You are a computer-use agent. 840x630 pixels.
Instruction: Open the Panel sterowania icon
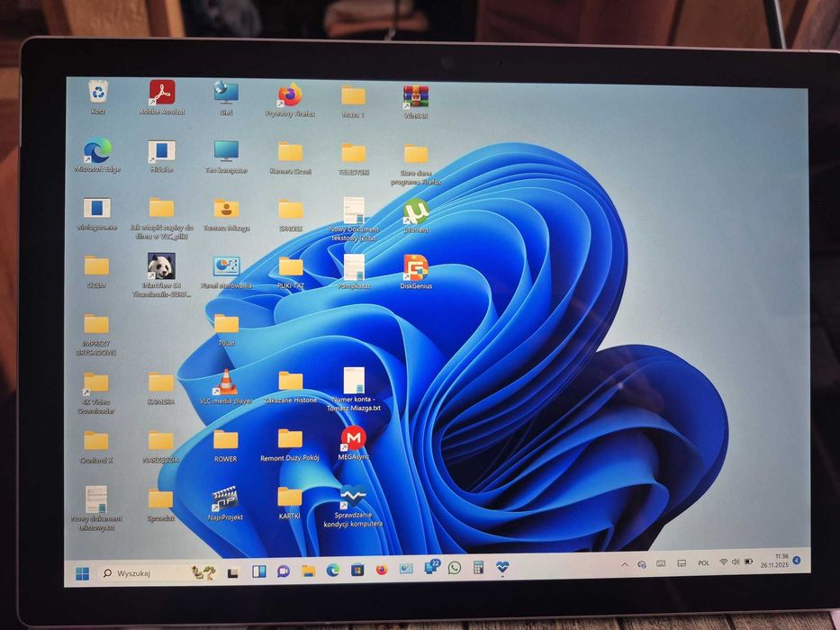click(226, 272)
